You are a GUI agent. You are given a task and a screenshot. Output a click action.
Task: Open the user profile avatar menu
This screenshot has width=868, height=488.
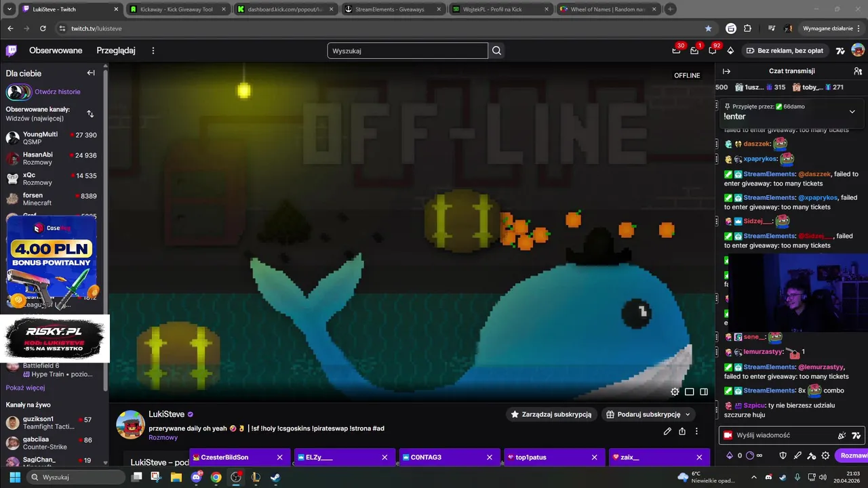pos(858,51)
